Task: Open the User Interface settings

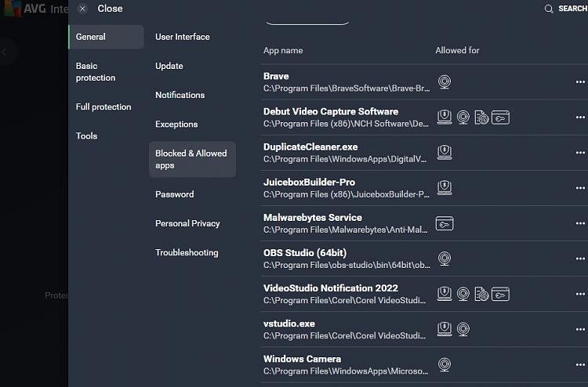Action: 183,37
